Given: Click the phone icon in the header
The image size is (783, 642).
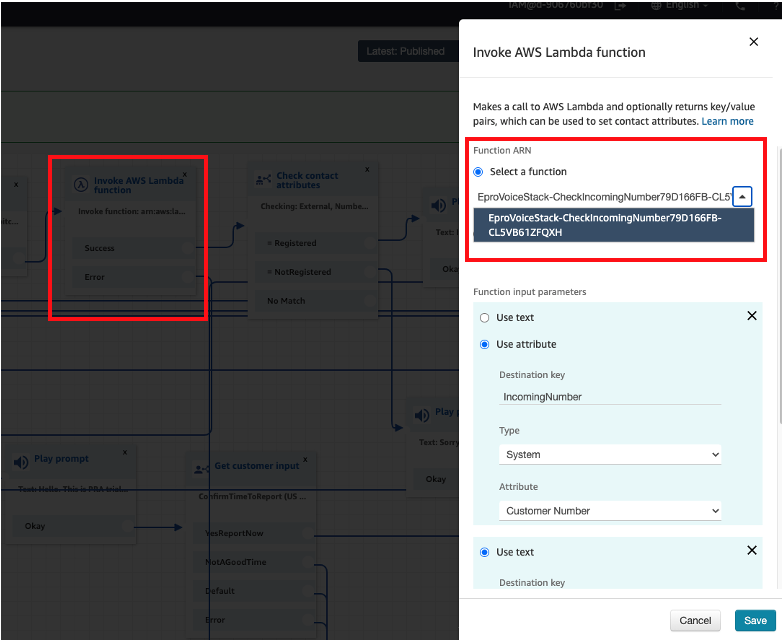Looking at the screenshot, I should (741, 6).
